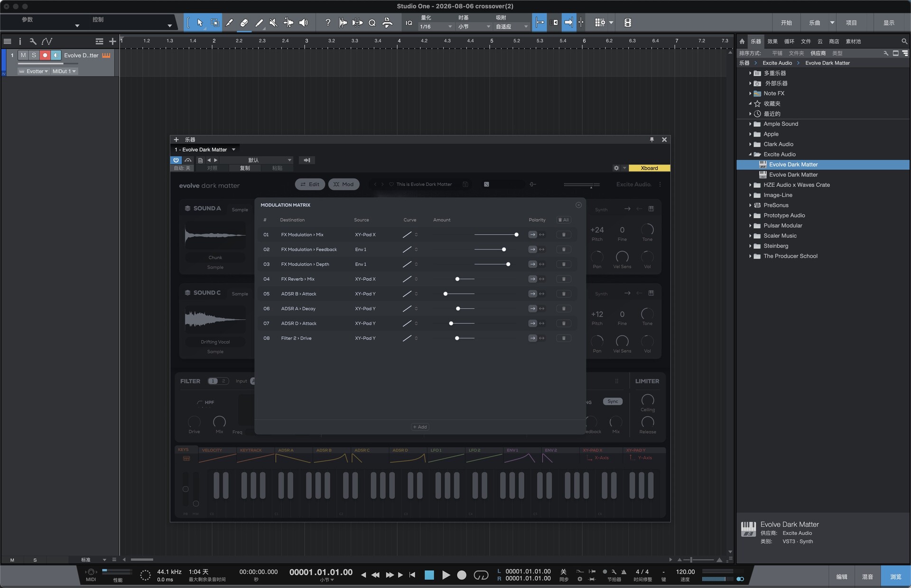Expand the Steinberg folder
This screenshot has width=911, height=588.
[750, 246]
